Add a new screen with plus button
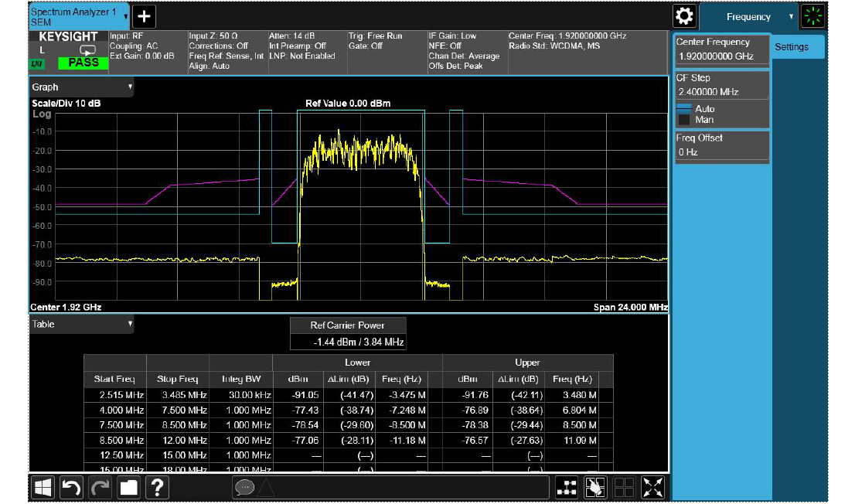Screen dimensions: 855x504 click(x=145, y=15)
